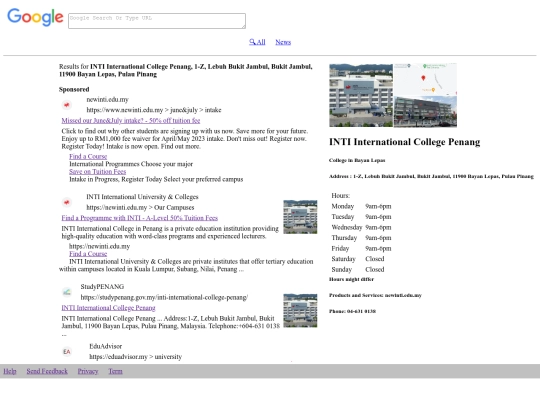Click first 'Find a Course' sitelink
The image size is (540, 405).
88,156
